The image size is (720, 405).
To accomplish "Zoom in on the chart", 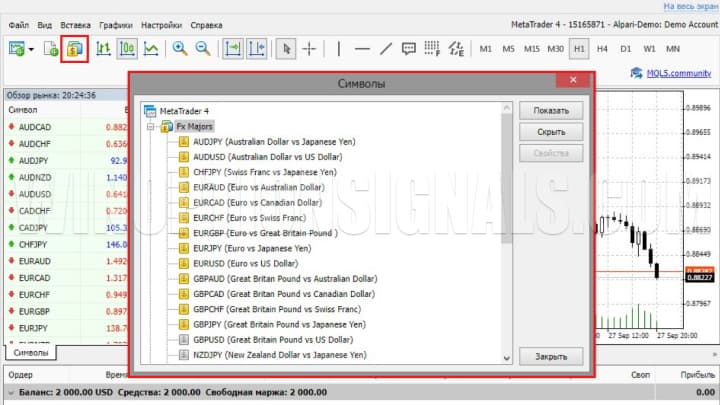I will 180,48.
